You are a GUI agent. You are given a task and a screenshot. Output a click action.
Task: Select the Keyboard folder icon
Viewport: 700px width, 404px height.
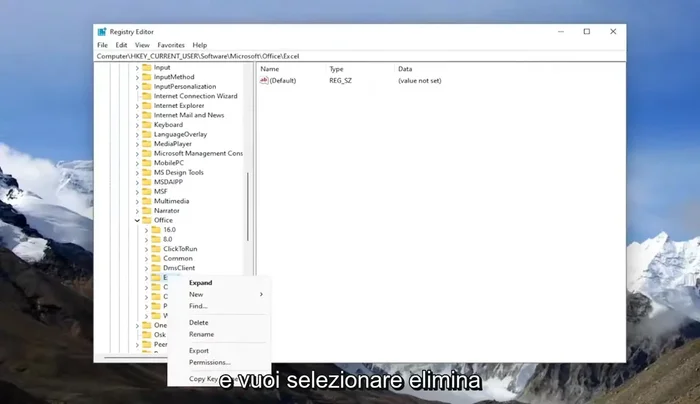click(x=146, y=125)
